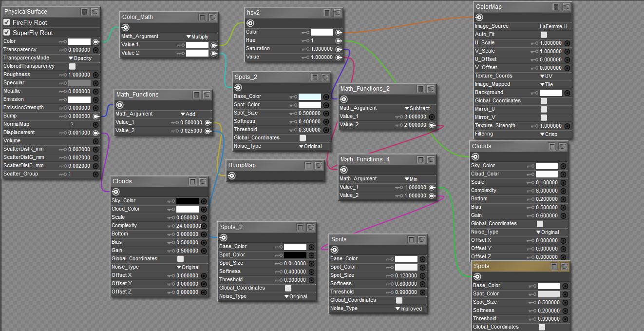
Task: Click the Scatter_Group value 1 field
Action: tap(70, 174)
